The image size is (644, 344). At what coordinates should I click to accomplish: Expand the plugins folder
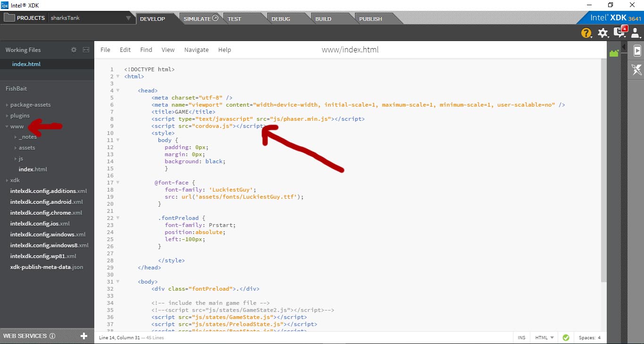point(7,116)
